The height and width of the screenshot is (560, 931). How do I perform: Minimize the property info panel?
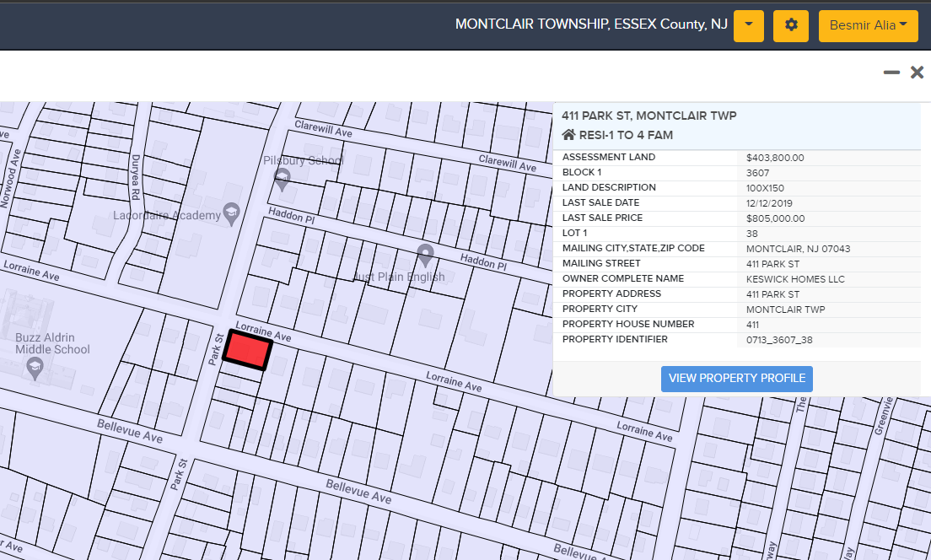tap(891, 73)
